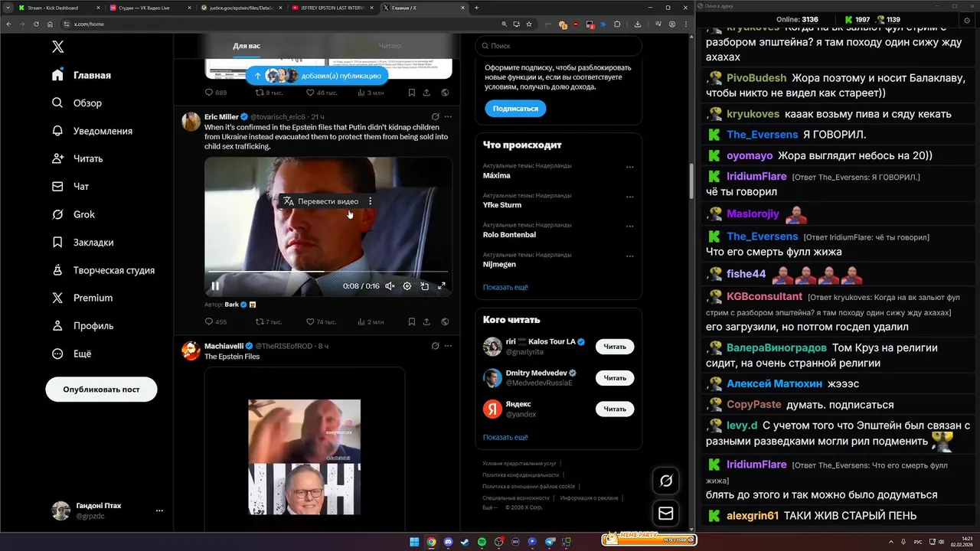Bookmark the top post with 689 replies
Screen dimensions: 980x551
pyautogui.click(x=412, y=93)
